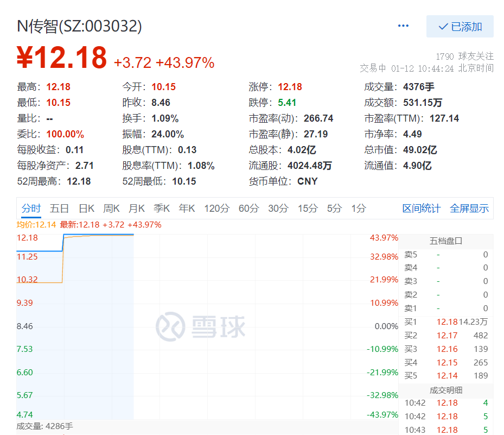The height and width of the screenshot is (435, 504).
Task: Open 区间统计 interval statistics
Action: click(x=422, y=209)
